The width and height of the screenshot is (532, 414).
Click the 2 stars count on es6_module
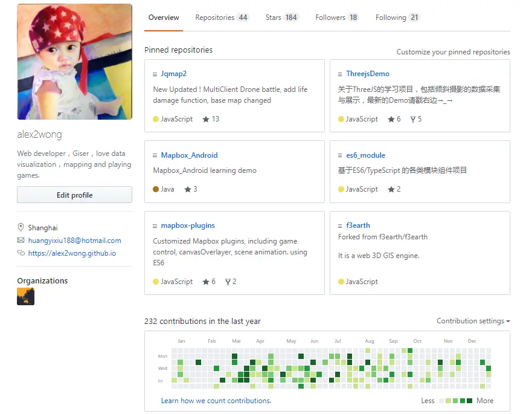click(x=399, y=189)
